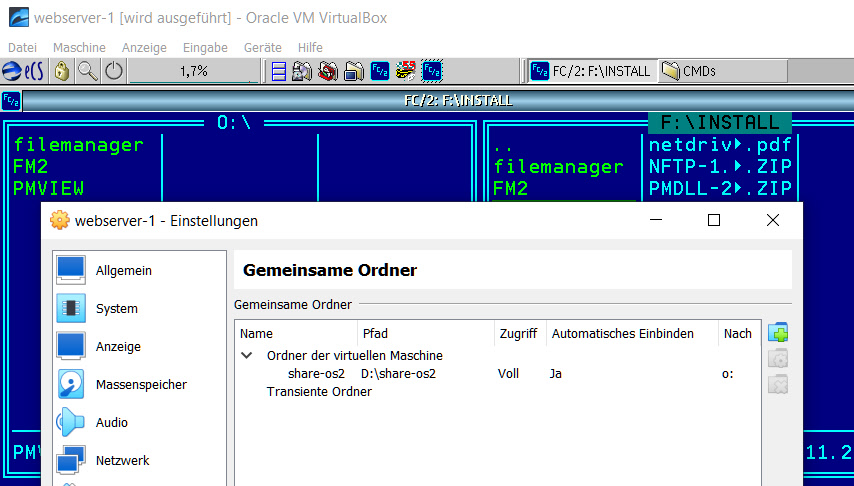Select the Transiente Ordner tree item

pos(319,392)
